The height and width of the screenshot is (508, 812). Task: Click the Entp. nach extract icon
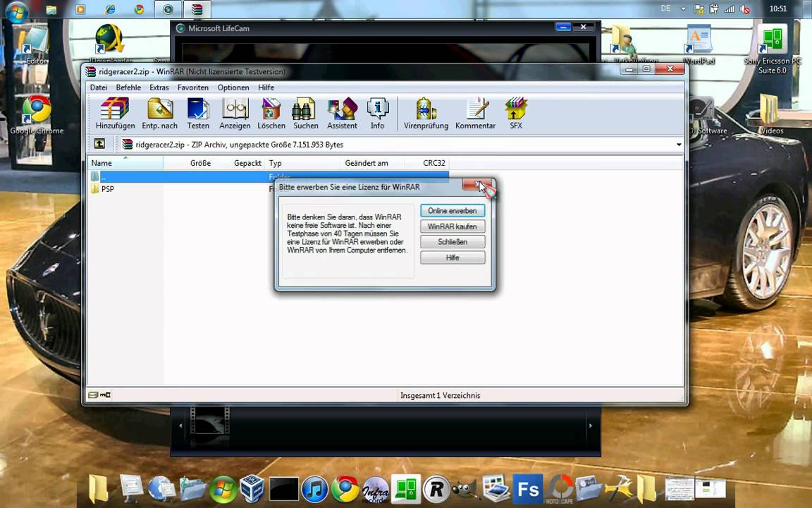(x=159, y=114)
